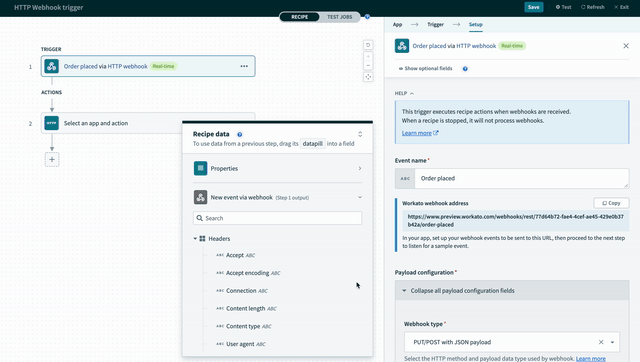Click in the Event name input field
640x362 pixels.
522,178
